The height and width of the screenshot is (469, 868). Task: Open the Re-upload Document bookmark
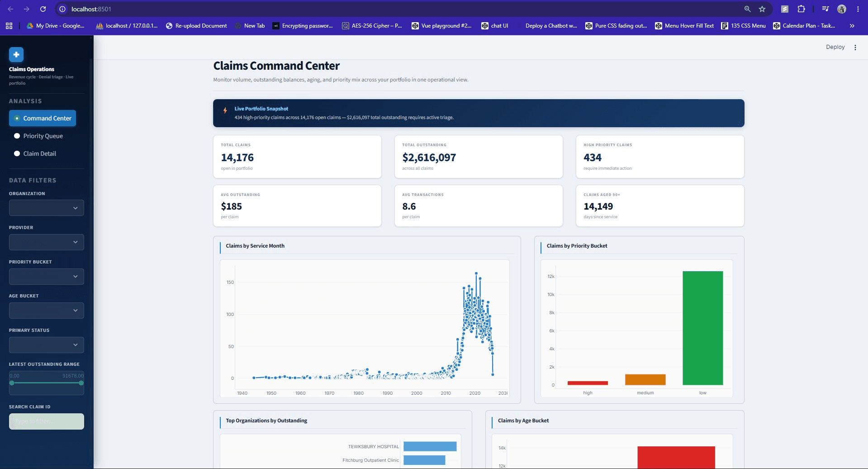(x=196, y=26)
